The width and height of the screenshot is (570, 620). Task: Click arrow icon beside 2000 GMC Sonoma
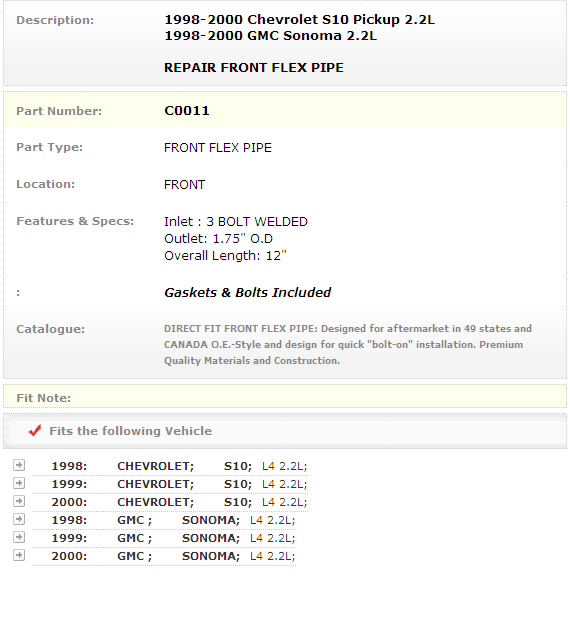coord(19,555)
